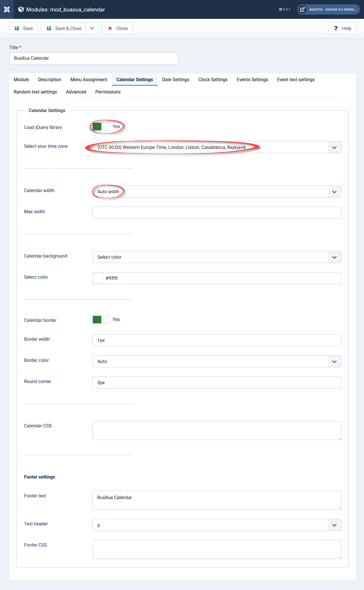Image resolution: width=364 pixels, height=590 pixels.
Task: Open Help
Action: (x=342, y=28)
